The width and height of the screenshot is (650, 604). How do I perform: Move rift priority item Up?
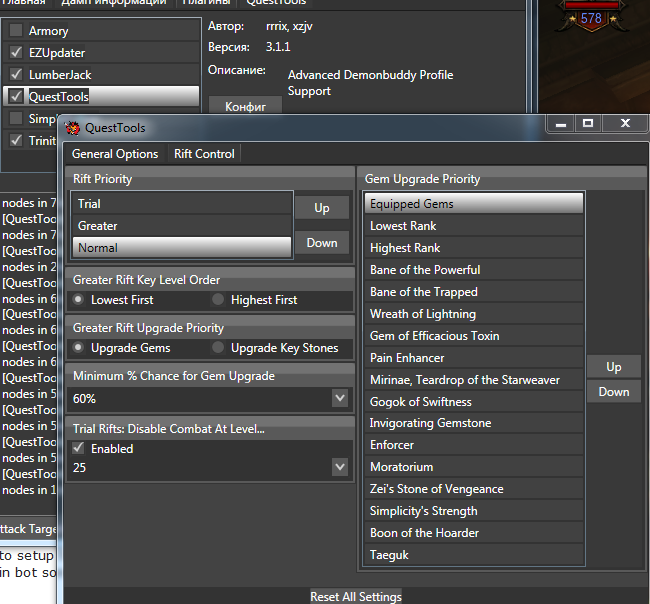(x=322, y=208)
